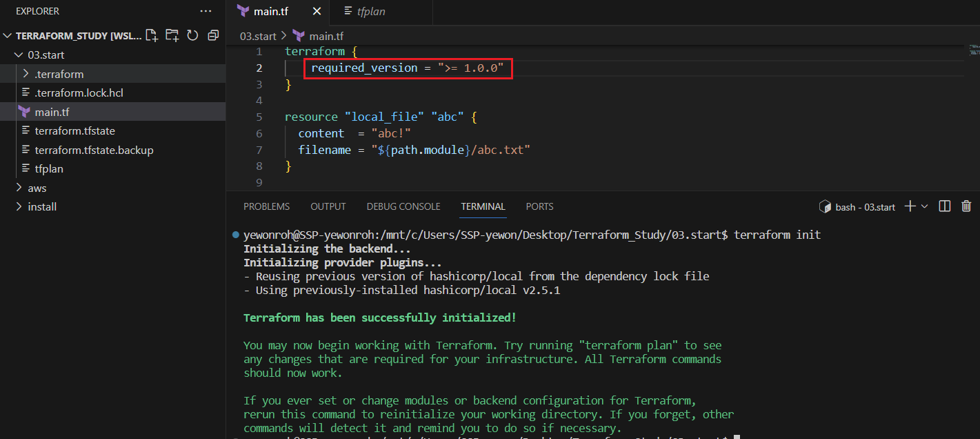Screen dimensions: 980x439
Task: Open Explorer more actions ellipsis menu
Action: [206, 11]
